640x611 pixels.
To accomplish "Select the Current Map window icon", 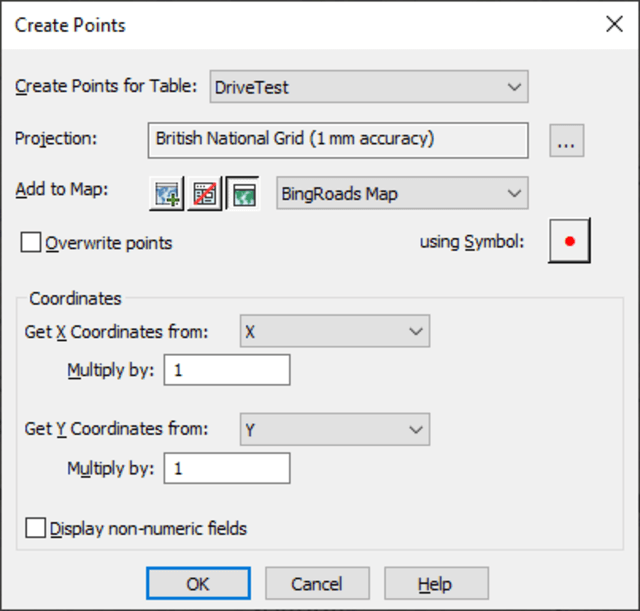I will tap(243, 193).
